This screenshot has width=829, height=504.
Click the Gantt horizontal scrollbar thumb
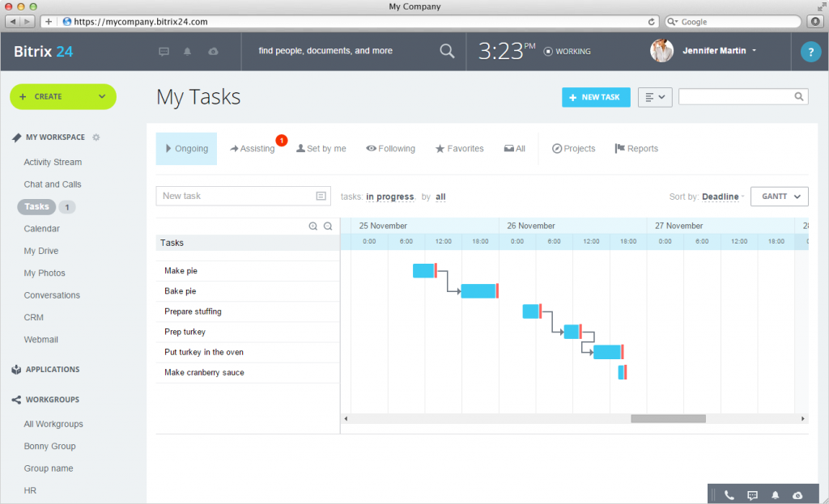pyautogui.click(x=668, y=418)
